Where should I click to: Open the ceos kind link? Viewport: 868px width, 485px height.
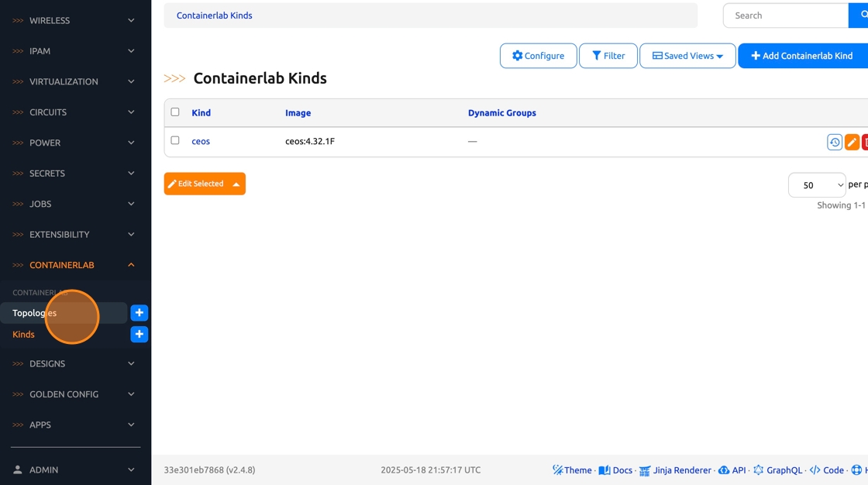(201, 141)
